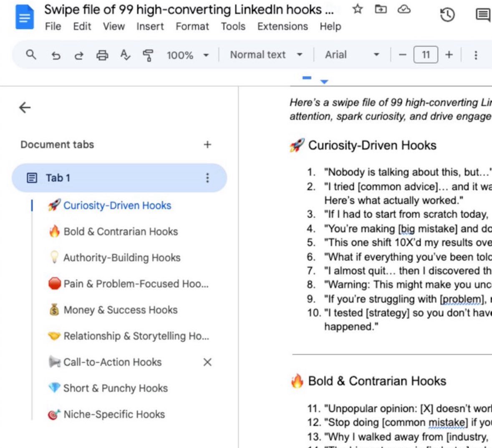
Task: Undo the last action
Action: (56, 55)
